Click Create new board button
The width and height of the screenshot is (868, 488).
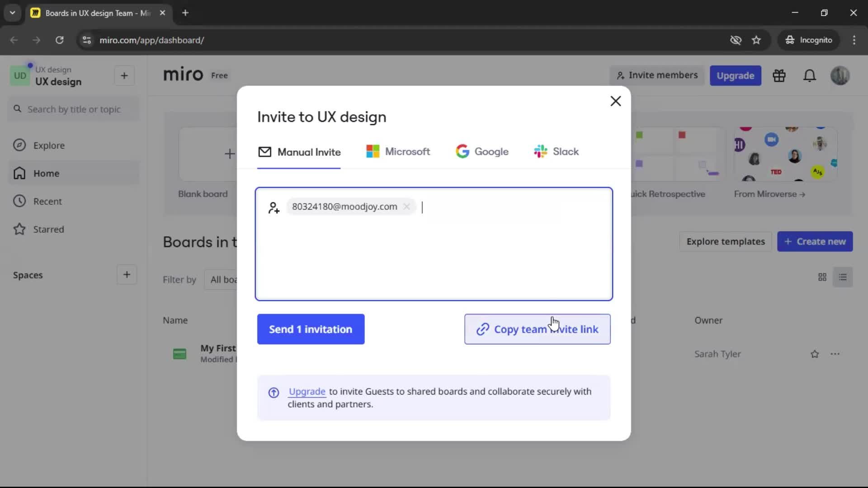pos(815,242)
